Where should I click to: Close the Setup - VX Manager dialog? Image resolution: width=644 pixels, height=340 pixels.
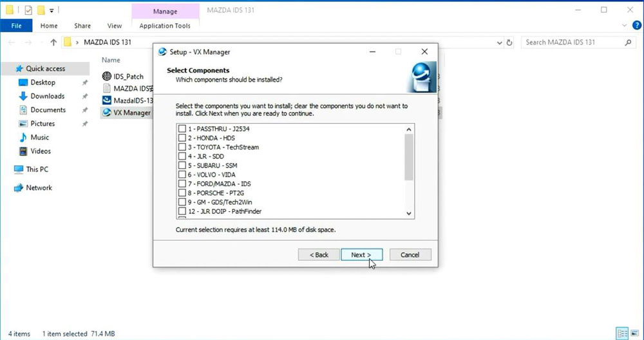(424, 52)
